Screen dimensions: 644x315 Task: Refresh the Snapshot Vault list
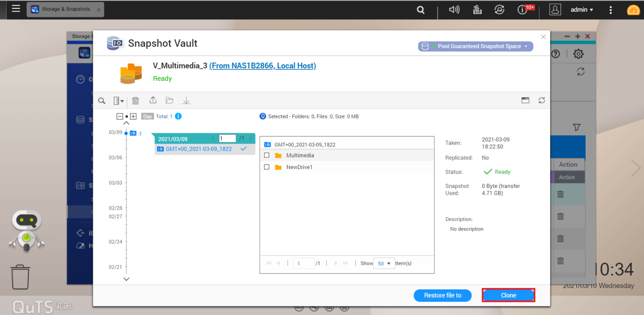[542, 100]
